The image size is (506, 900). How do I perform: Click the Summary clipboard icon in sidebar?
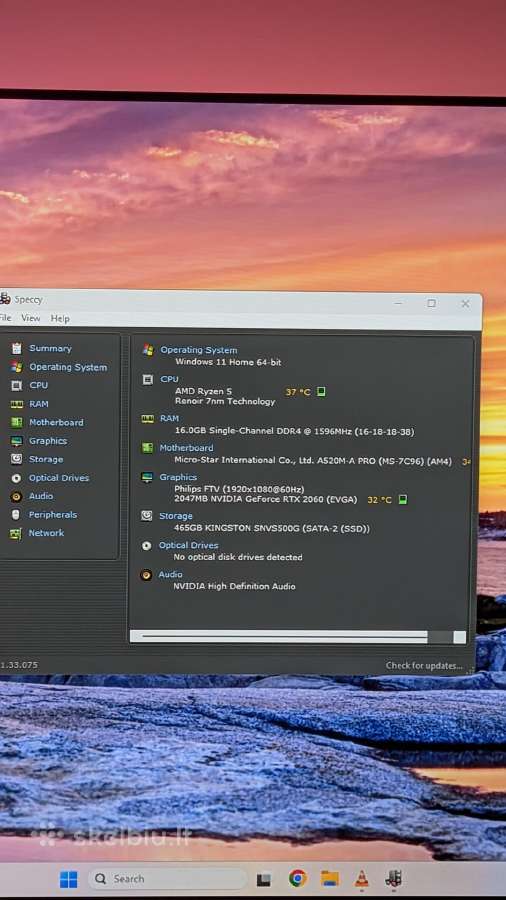coord(17,348)
